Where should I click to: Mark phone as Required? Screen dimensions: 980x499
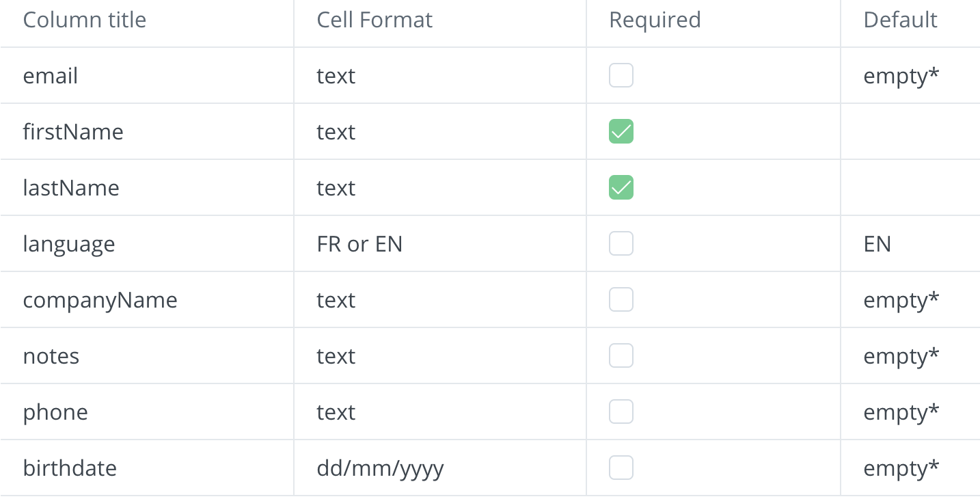621,412
